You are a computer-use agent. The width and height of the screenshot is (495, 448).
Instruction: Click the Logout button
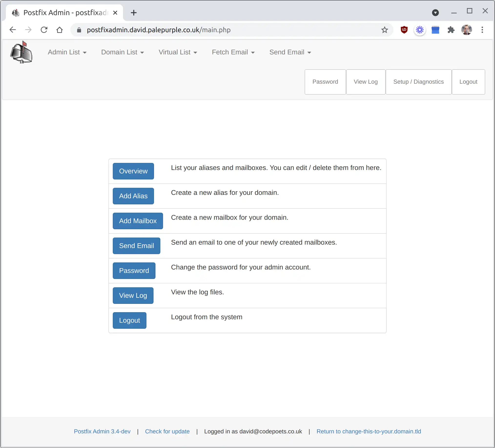(x=129, y=320)
